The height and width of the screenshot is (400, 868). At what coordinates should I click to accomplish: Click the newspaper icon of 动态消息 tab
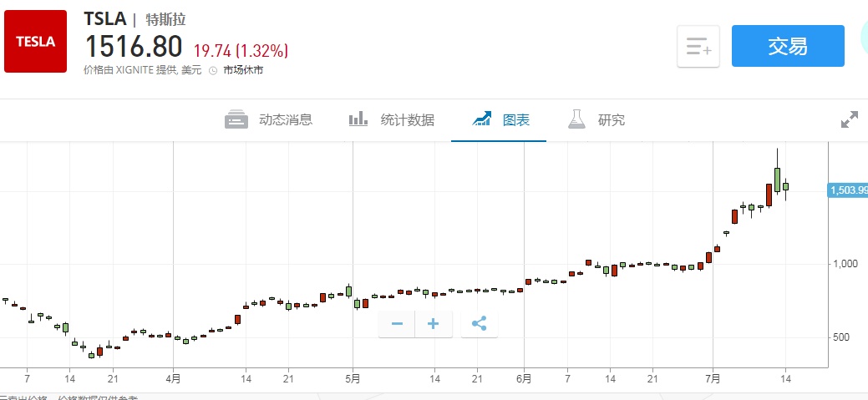click(236, 119)
